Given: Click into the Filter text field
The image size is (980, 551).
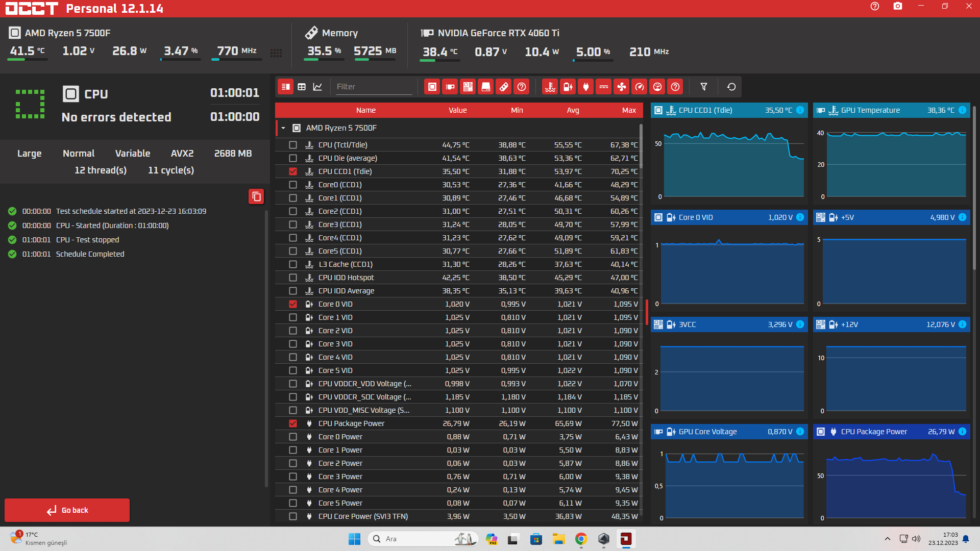Looking at the screenshot, I should (373, 87).
